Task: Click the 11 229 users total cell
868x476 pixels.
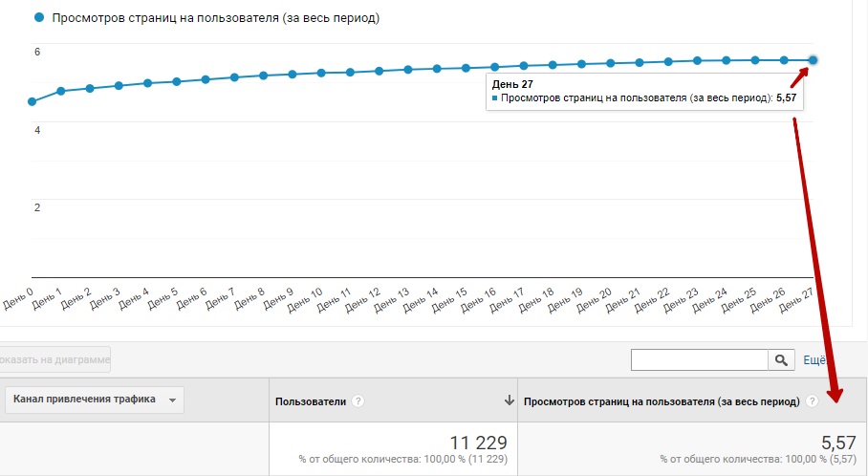Action: 478,442
